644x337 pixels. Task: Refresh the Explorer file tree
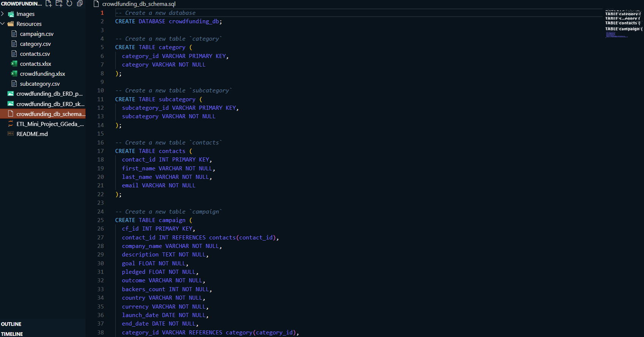tap(69, 4)
